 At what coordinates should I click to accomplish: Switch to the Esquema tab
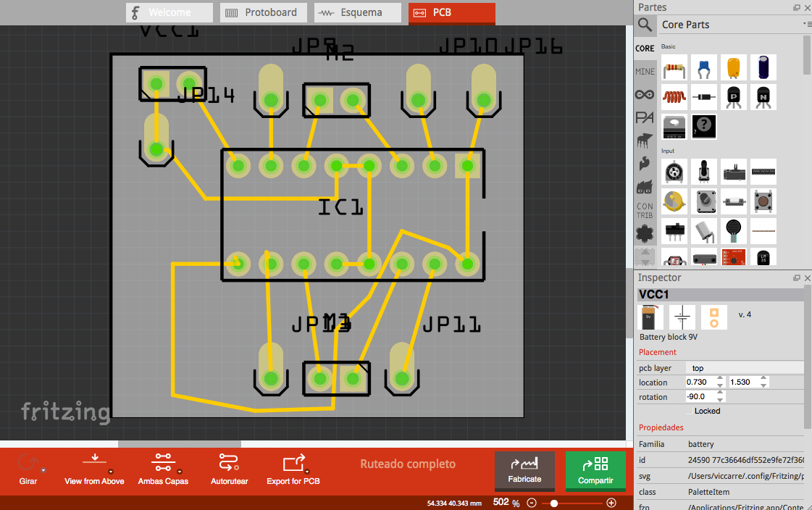coord(357,12)
